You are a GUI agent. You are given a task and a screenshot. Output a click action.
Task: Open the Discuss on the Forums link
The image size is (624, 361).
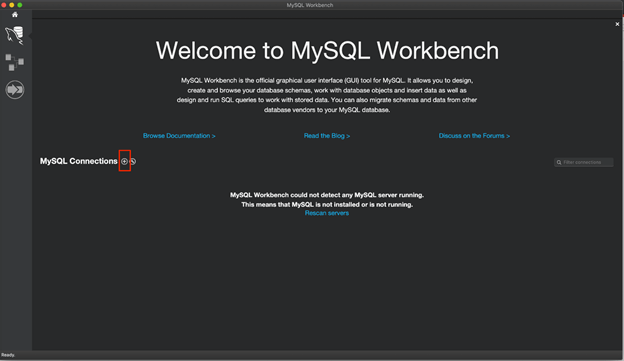(474, 136)
